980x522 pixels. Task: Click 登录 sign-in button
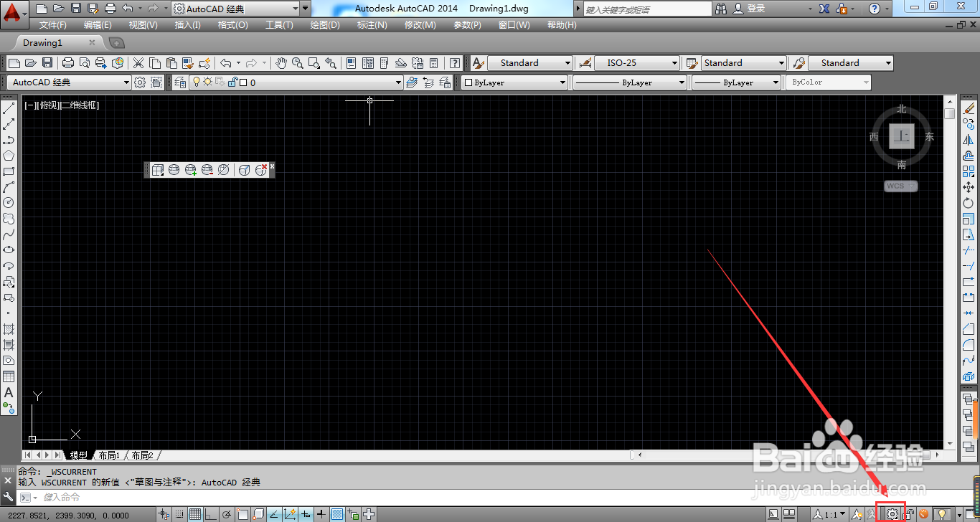(756, 9)
